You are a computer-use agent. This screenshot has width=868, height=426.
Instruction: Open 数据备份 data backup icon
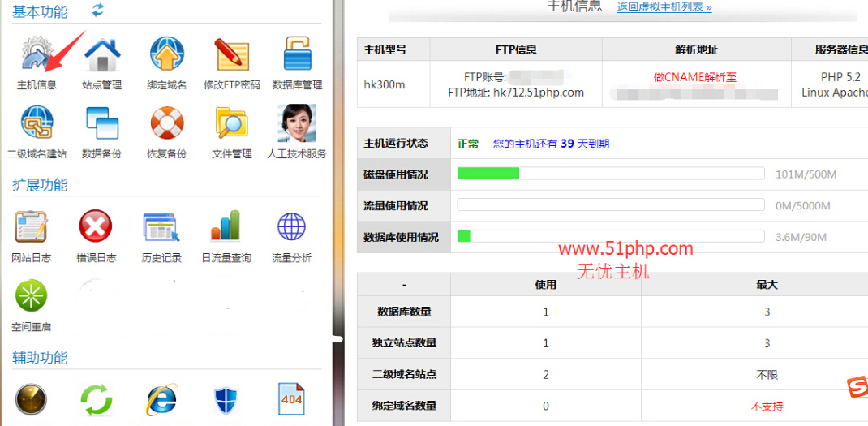tap(102, 122)
